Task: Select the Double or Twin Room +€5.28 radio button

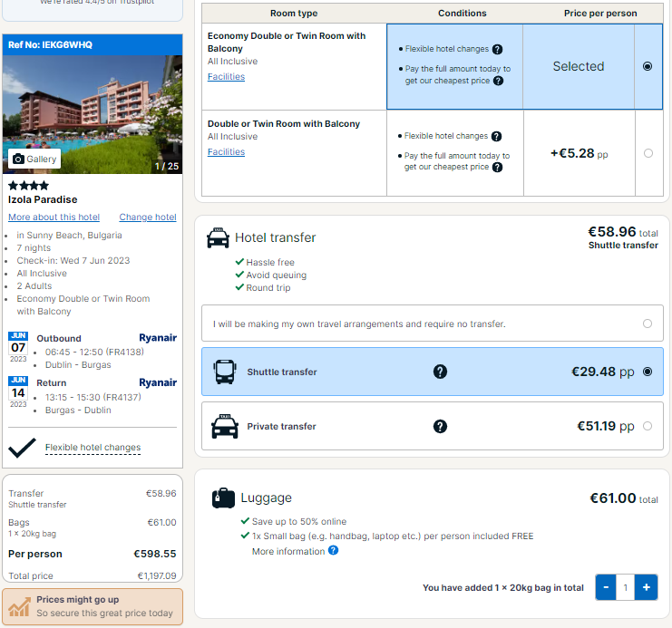Action: point(648,153)
